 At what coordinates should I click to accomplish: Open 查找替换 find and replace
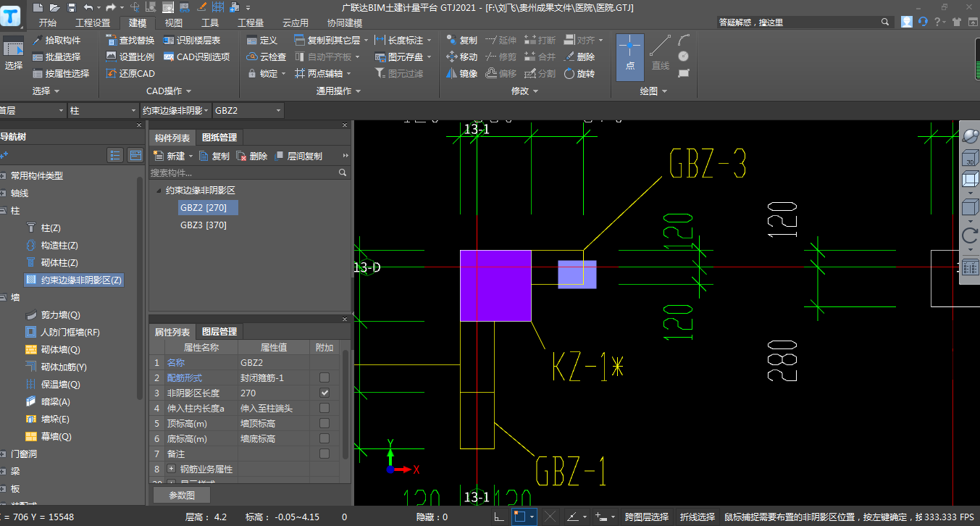tap(130, 40)
